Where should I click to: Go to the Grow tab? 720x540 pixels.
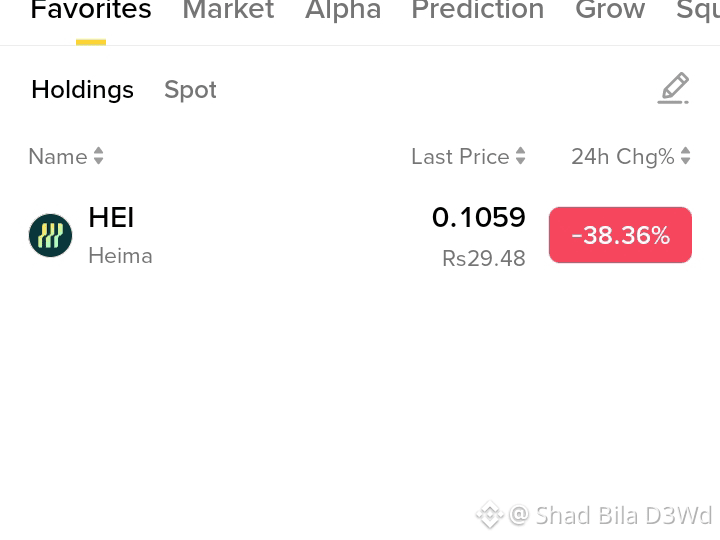[x=610, y=9]
